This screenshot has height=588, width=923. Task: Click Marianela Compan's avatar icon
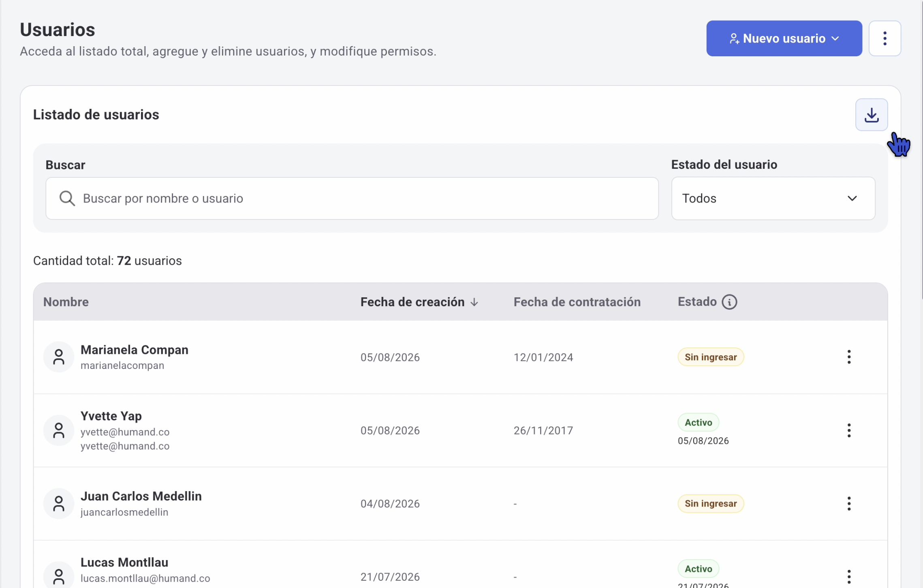tap(59, 357)
